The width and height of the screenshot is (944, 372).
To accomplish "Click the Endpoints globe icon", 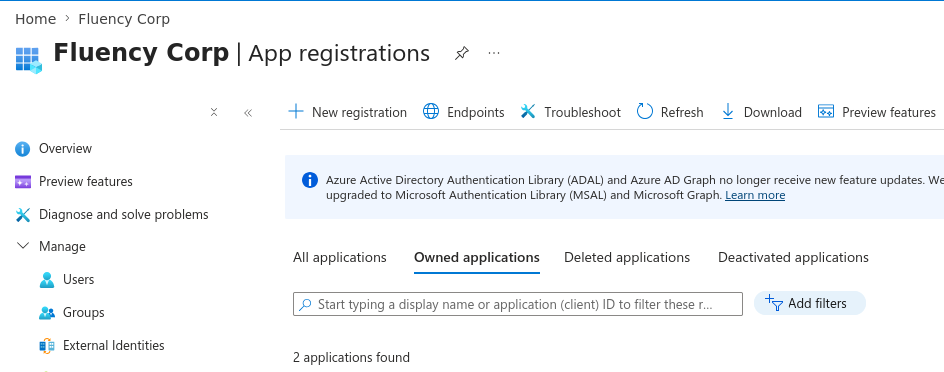I will (431, 111).
